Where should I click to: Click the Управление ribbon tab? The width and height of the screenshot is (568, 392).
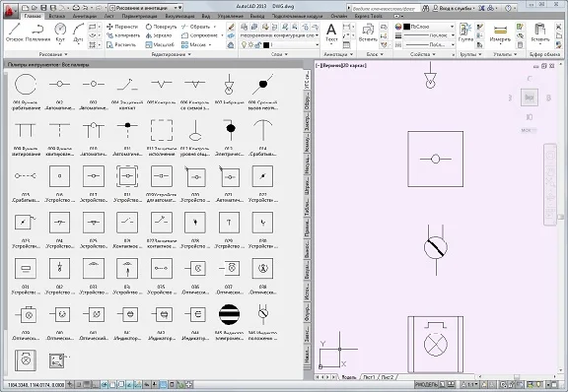click(x=231, y=16)
